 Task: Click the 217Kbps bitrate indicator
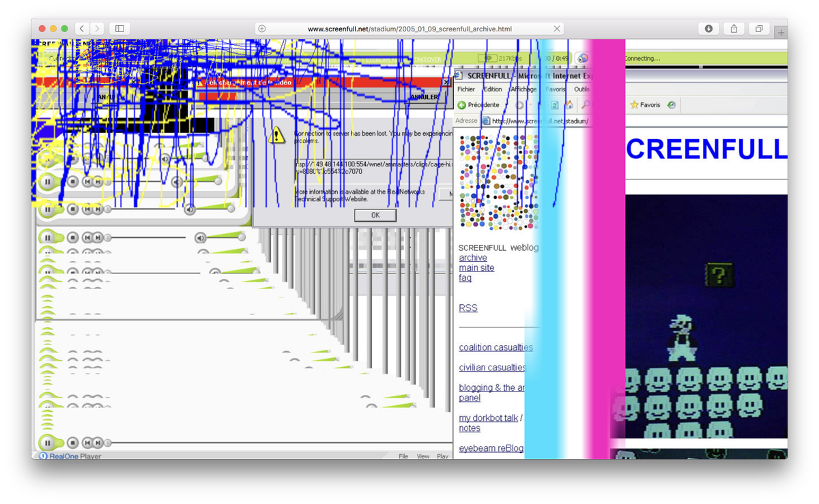[x=510, y=59]
